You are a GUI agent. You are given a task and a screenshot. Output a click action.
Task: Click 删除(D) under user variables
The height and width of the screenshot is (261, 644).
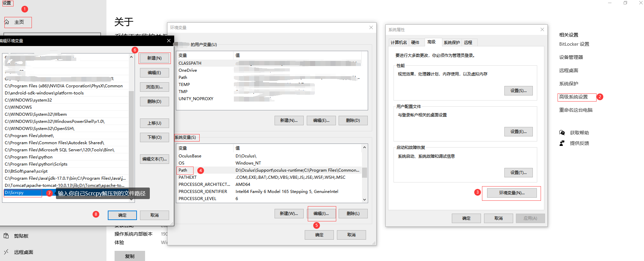353,121
